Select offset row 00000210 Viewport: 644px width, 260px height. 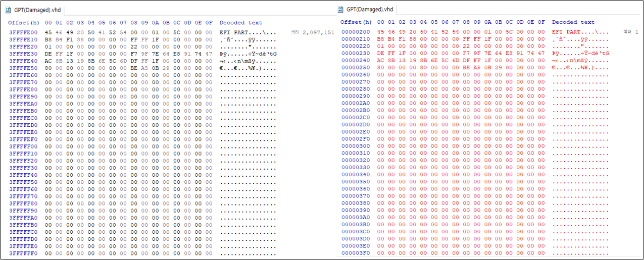click(x=475, y=39)
